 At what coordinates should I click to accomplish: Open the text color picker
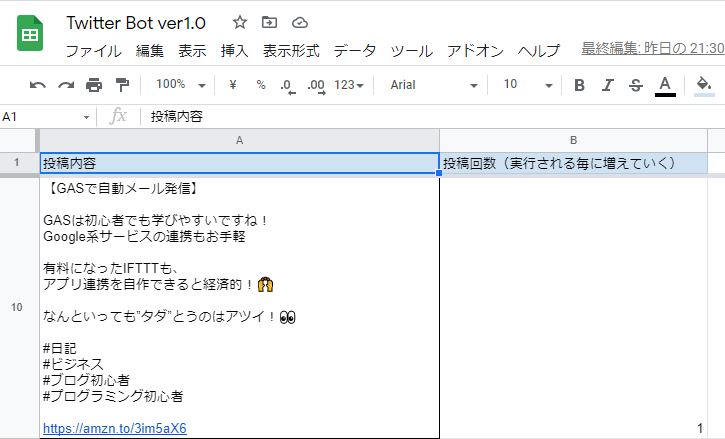coord(665,86)
